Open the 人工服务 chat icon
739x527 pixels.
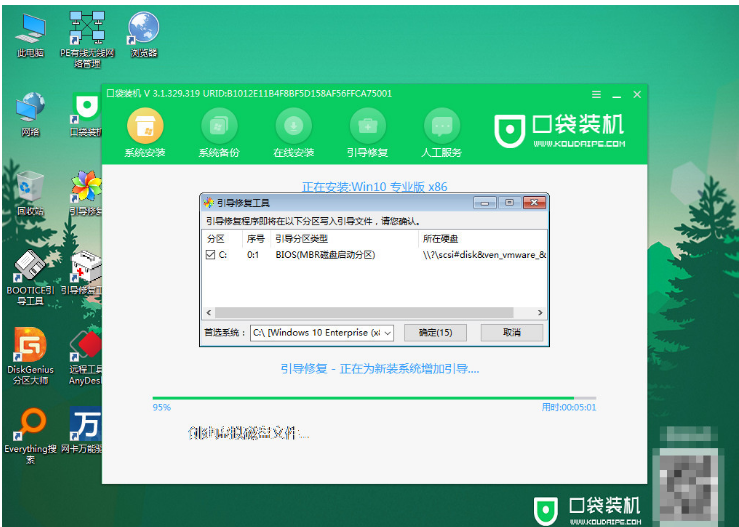442,126
